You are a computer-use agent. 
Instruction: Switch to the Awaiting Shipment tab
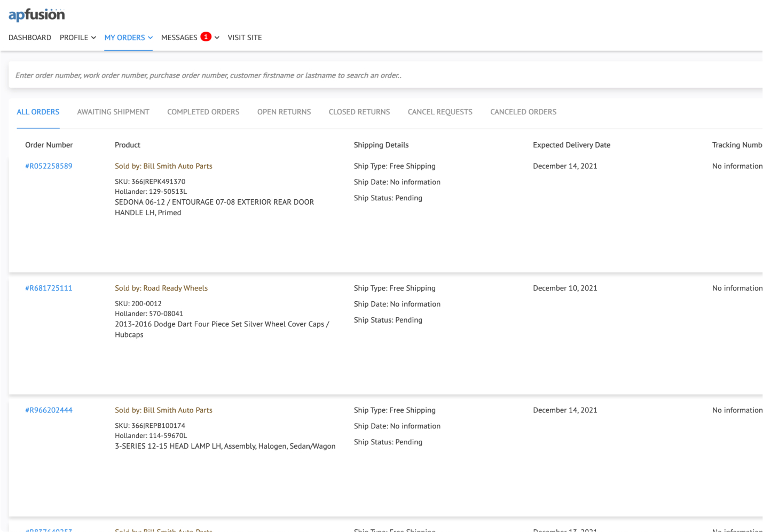[x=113, y=112]
